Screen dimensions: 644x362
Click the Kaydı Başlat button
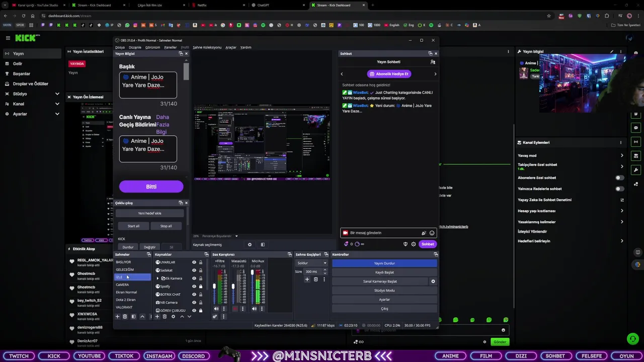coord(384,273)
